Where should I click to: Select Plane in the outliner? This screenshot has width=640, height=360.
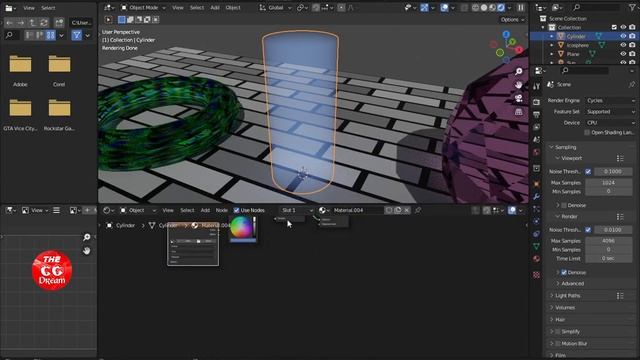point(573,54)
